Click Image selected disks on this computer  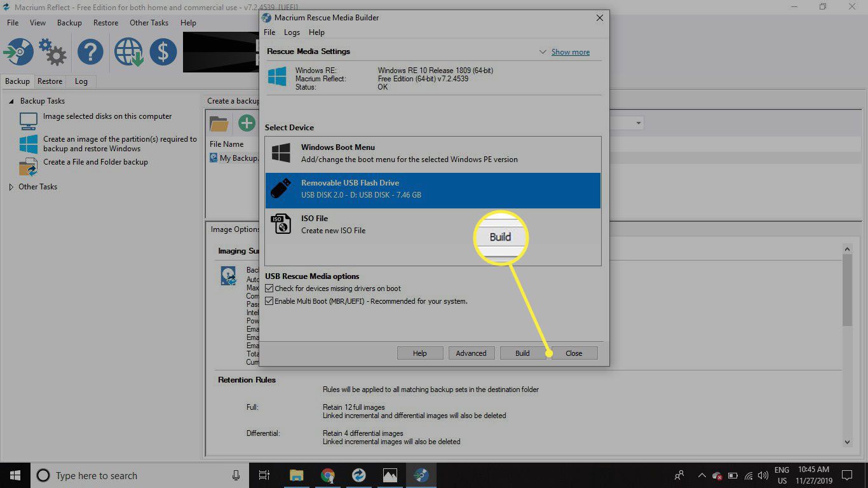[107, 116]
